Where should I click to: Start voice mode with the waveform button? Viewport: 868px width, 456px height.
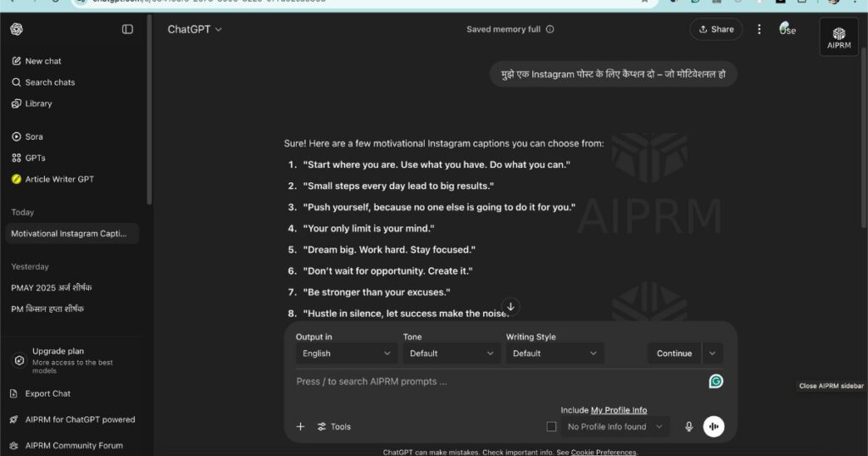(x=714, y=426)
